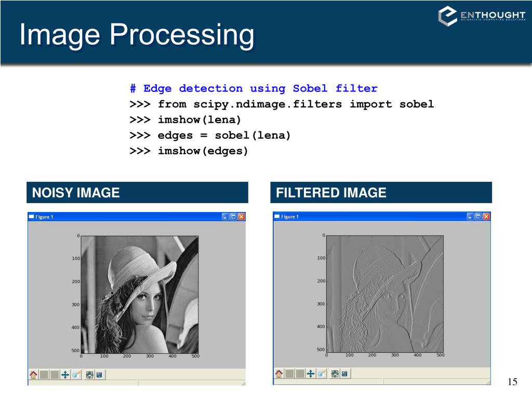Open Configure subplots in the filtered image window
Screen dimensions: 532x399
click(x=335, y=374)
